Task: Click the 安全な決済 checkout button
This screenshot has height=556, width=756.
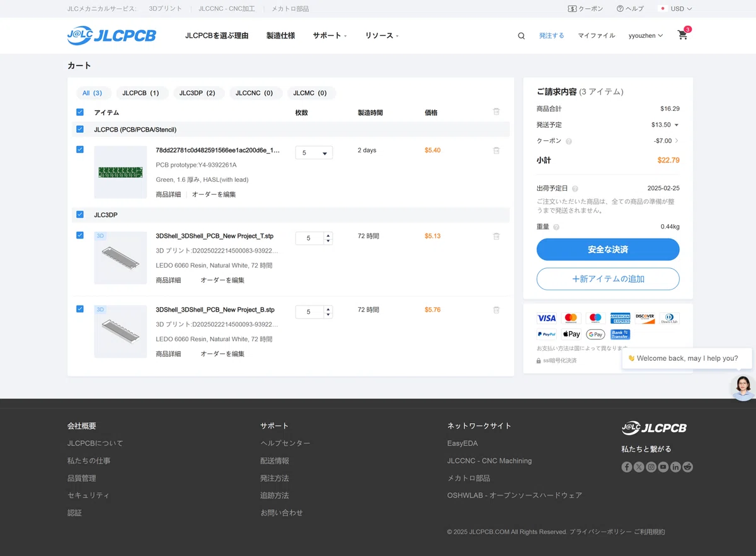Action: 608,249
